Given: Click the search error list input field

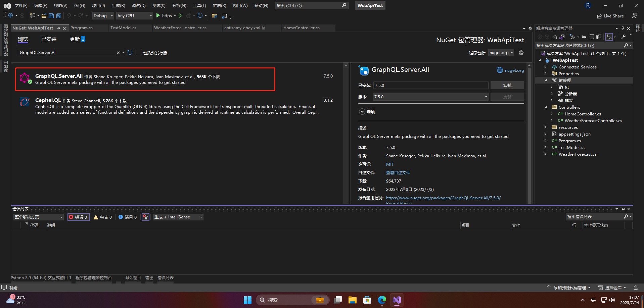Looking at the screenshot, I should click(594, 217).
